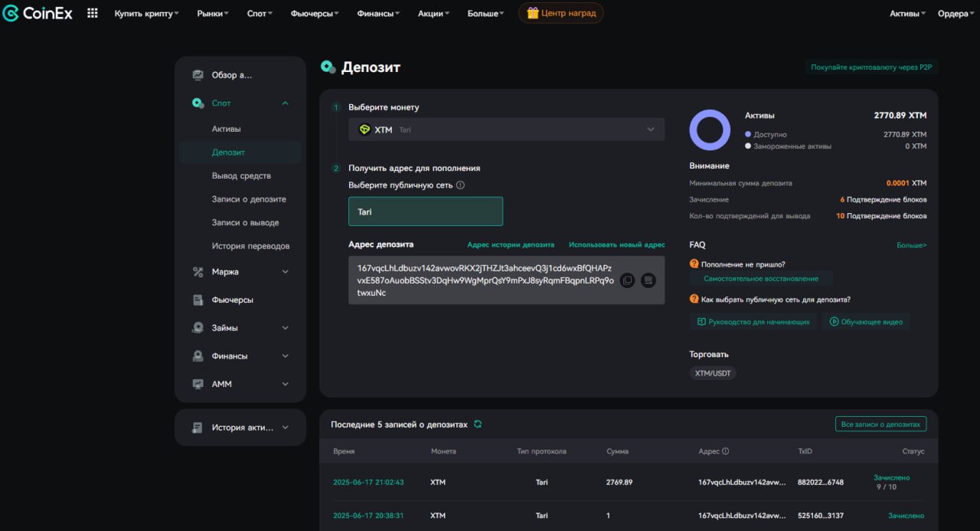Open Больше link in FAQ
Screen dimensions: 980x531
point(912,245)
